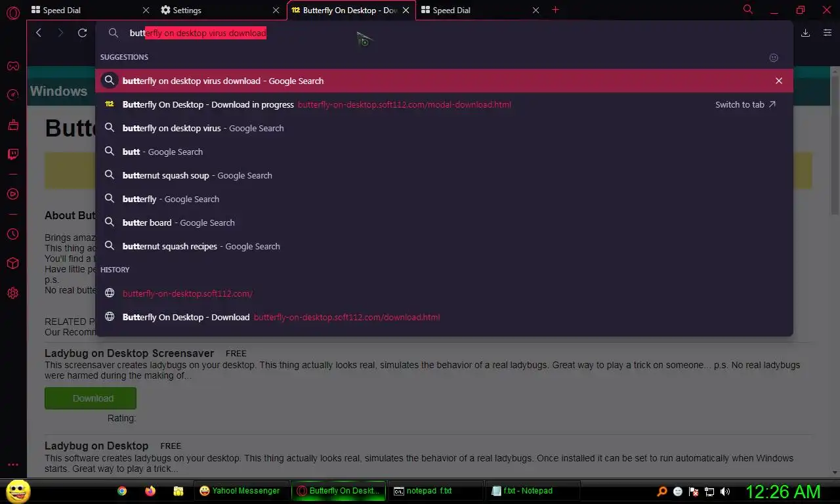Click the Windows category in page header

pos(58,91)
